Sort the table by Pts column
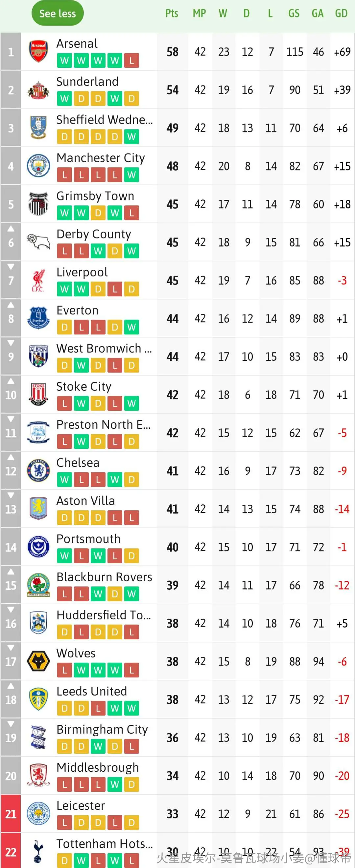The height and width of the screenshot is (868, 355). (x=172, y=13)
